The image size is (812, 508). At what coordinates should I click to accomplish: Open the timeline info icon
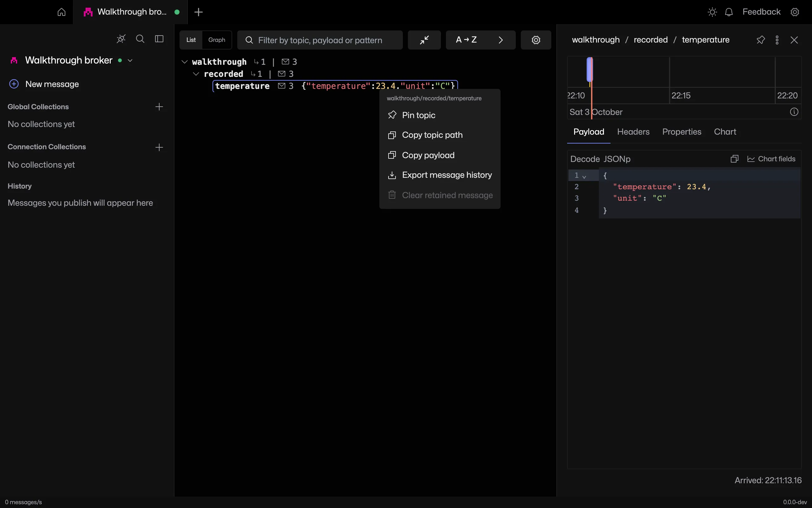click(x=794, y=112)
